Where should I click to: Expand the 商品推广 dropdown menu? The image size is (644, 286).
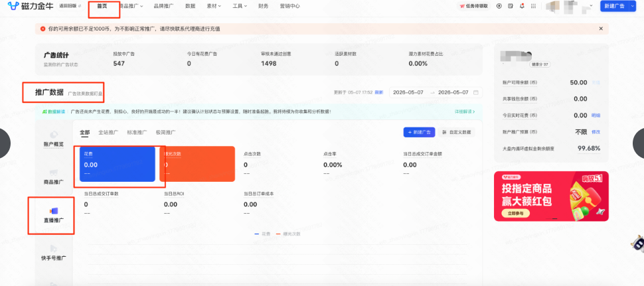coord(131,6)
